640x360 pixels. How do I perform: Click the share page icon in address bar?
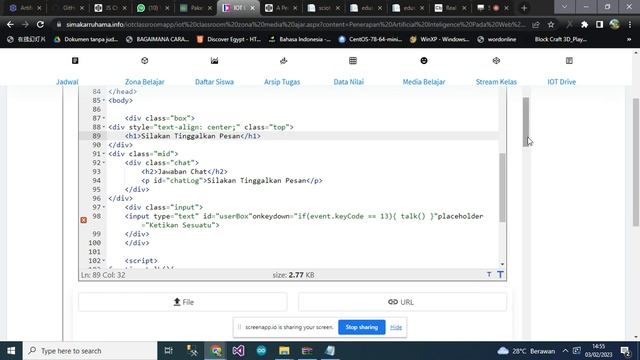pos(536,24)
